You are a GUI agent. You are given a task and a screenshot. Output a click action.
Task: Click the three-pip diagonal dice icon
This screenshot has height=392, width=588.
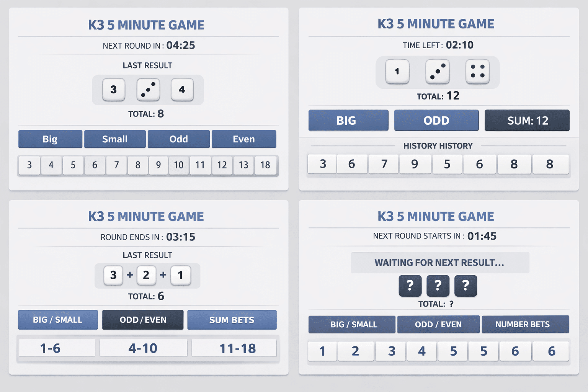point(148,90)
